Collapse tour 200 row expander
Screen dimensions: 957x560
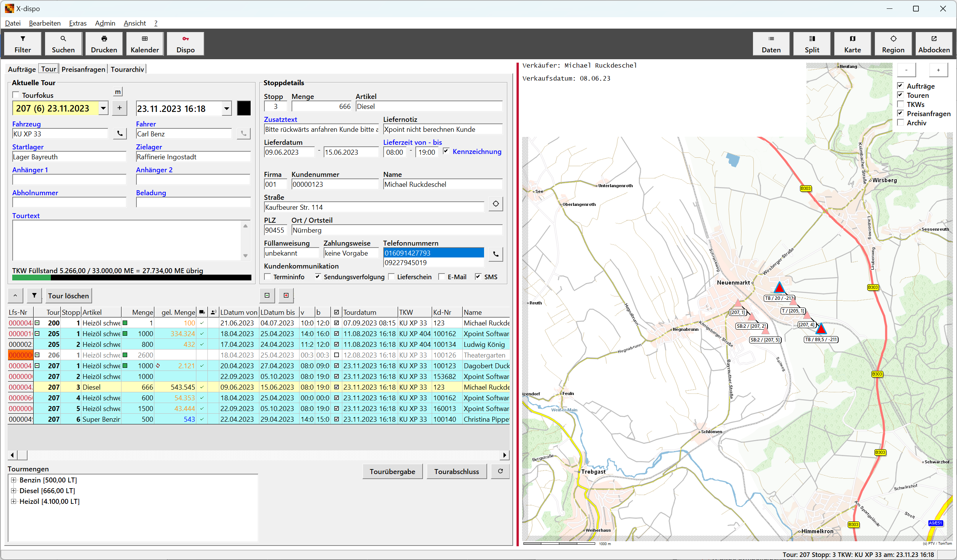[x=37, y=323]
